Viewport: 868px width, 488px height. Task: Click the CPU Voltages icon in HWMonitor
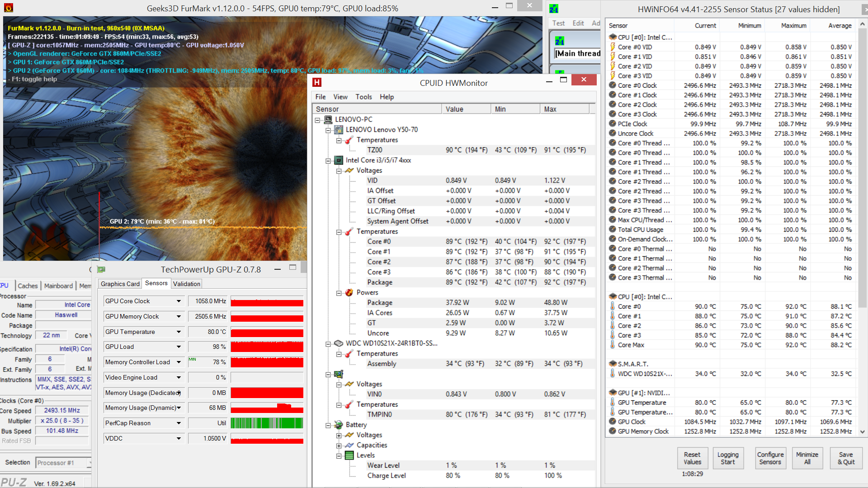(x=349, y=170)
